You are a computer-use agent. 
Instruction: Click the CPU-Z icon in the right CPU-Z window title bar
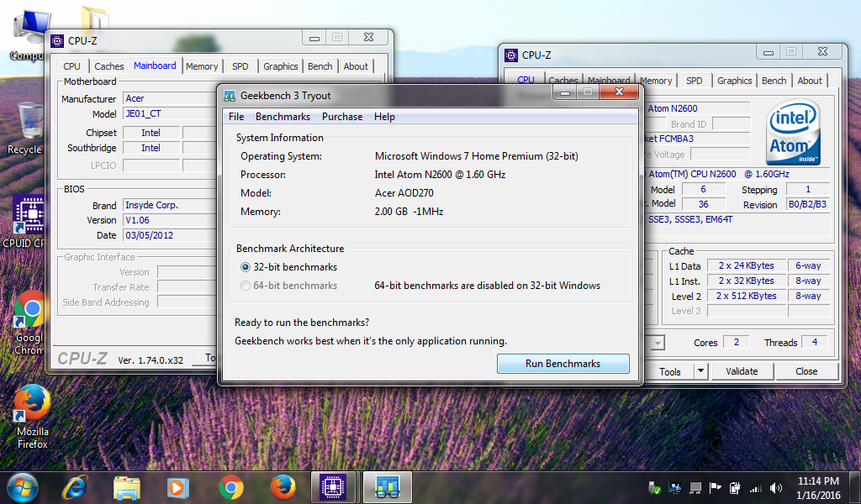click(511, 55)
